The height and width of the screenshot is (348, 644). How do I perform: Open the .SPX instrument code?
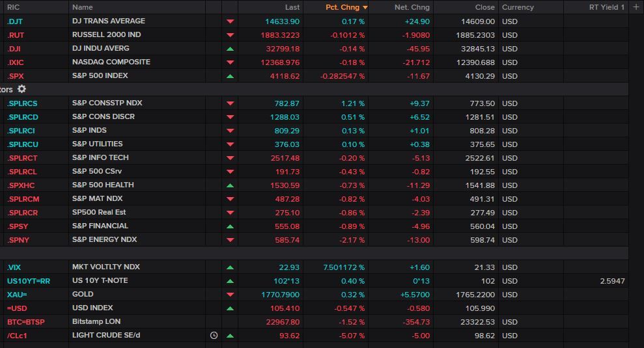(x=15, y=76)
